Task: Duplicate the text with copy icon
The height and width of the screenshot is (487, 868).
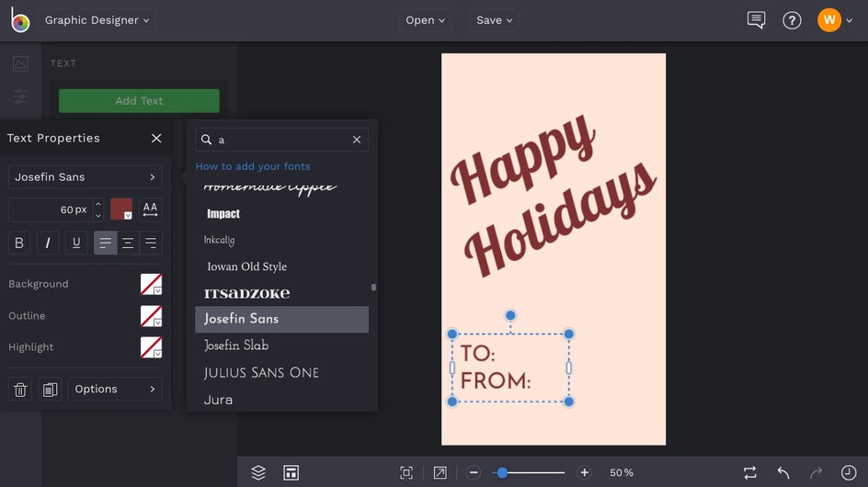Action: click(50, 389)
